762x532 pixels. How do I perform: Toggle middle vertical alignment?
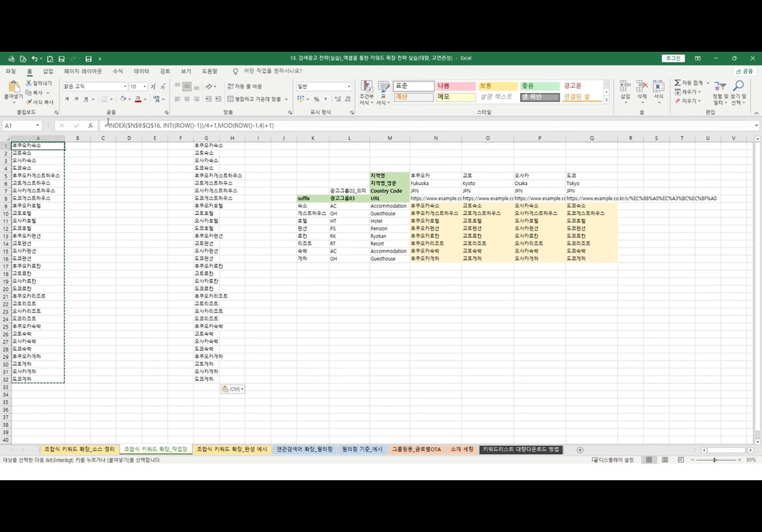click(x=187, y=86)
